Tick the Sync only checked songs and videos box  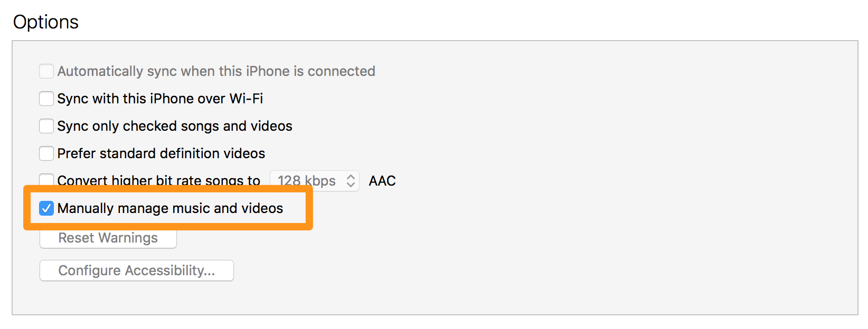coord(46,126)
